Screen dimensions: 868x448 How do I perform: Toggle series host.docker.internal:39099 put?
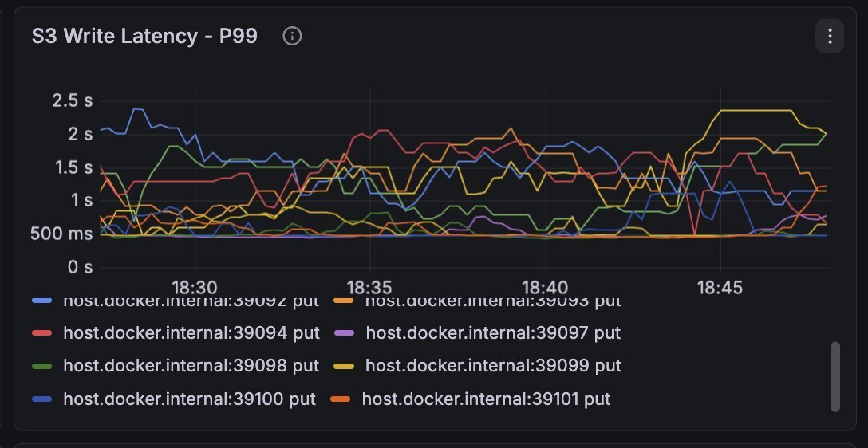(x=493, y=366)
